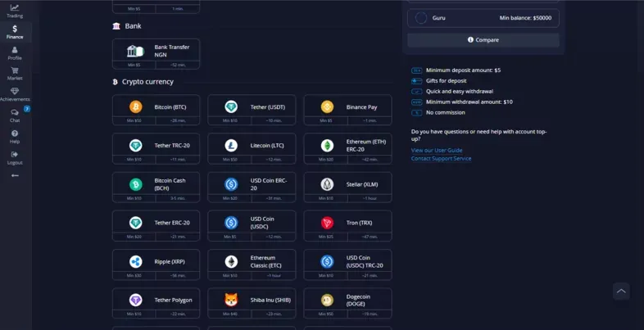
Task: Select the Guru account level radio
Action: pos(421,18)
